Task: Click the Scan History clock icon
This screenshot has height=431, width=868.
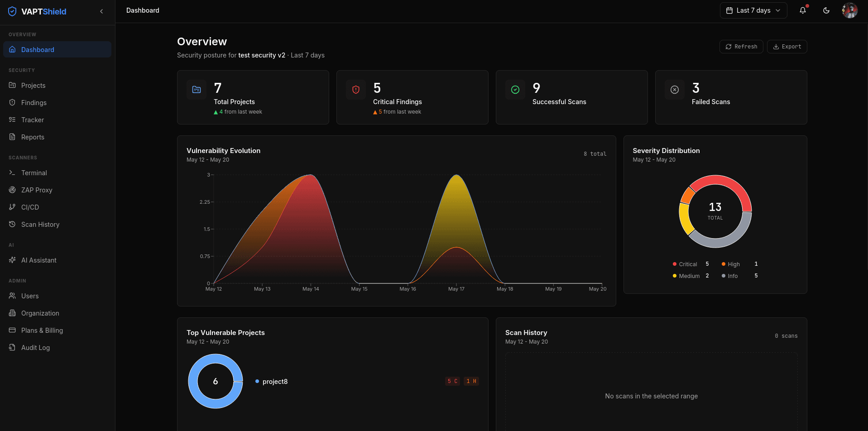Action: (12, 224)
